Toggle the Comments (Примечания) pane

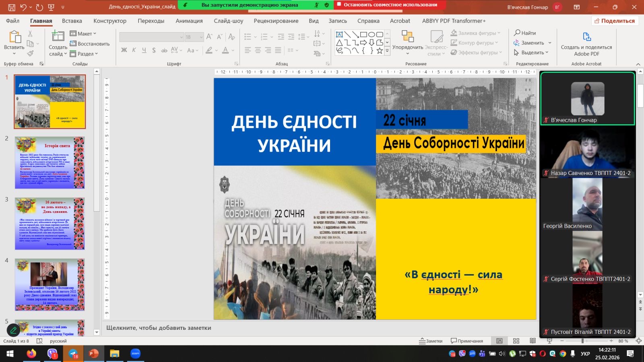tap(467, 341)
